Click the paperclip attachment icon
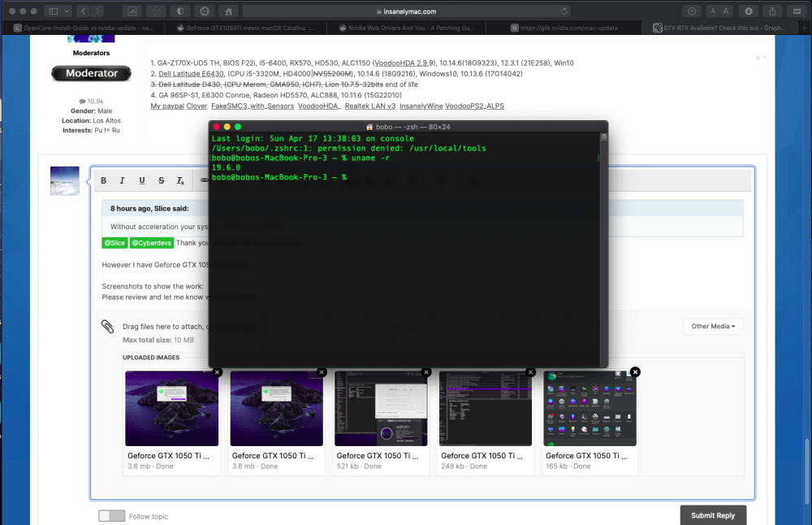 108,327
